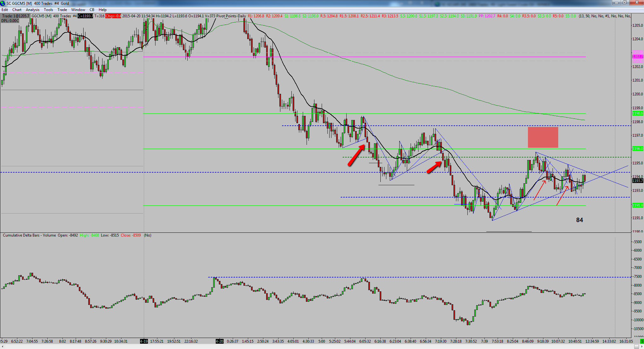Click the "4-20" date marker on time axis
The width and height of the screenshot is (644, 349).
(x=220, y=341)
